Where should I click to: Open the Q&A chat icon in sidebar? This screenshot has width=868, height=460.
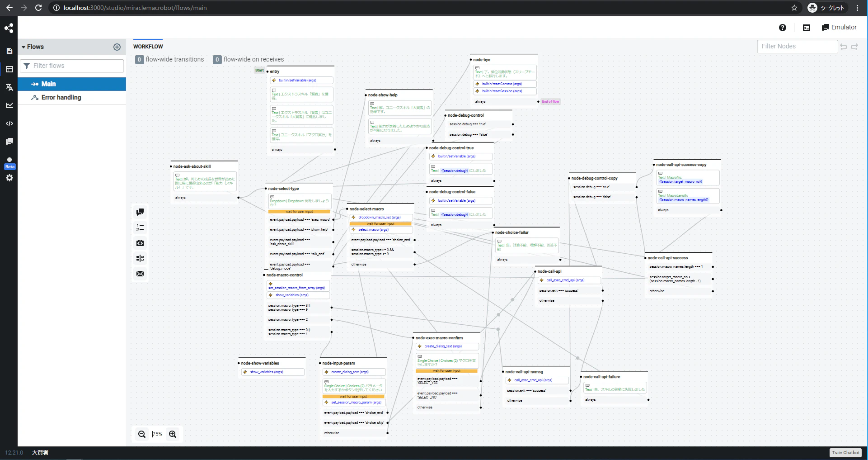tap(9, 142)
